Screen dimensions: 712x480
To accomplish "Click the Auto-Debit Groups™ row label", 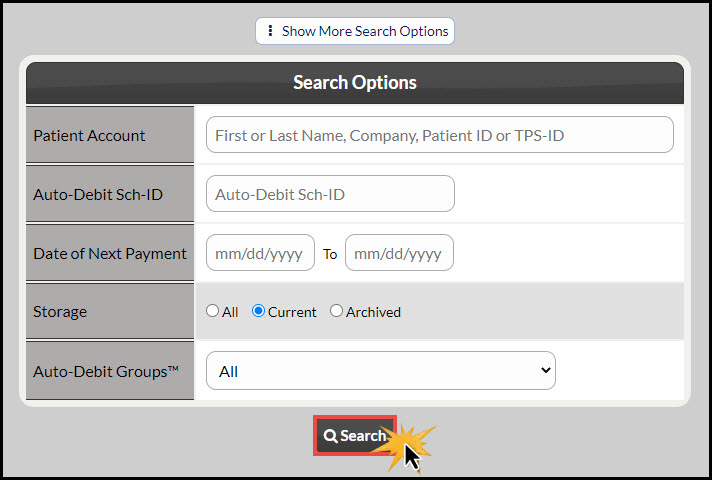I will click(x=106, y=372).
